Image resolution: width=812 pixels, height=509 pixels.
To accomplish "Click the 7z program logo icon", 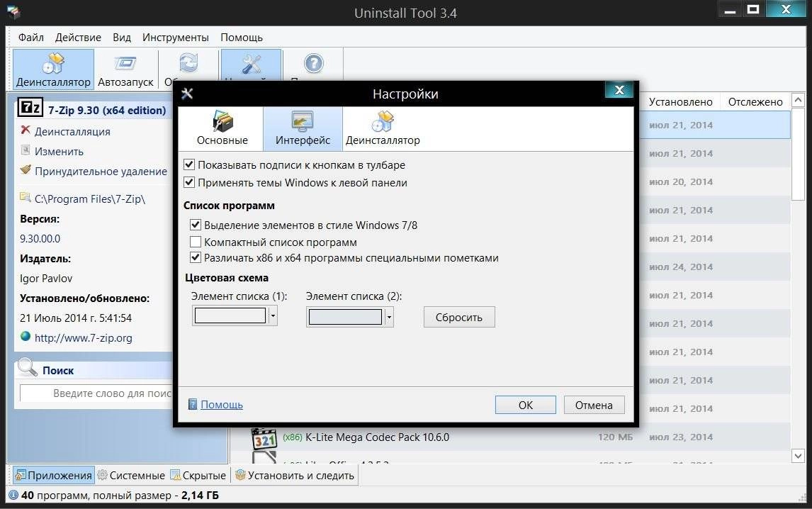I will point(30,107).
